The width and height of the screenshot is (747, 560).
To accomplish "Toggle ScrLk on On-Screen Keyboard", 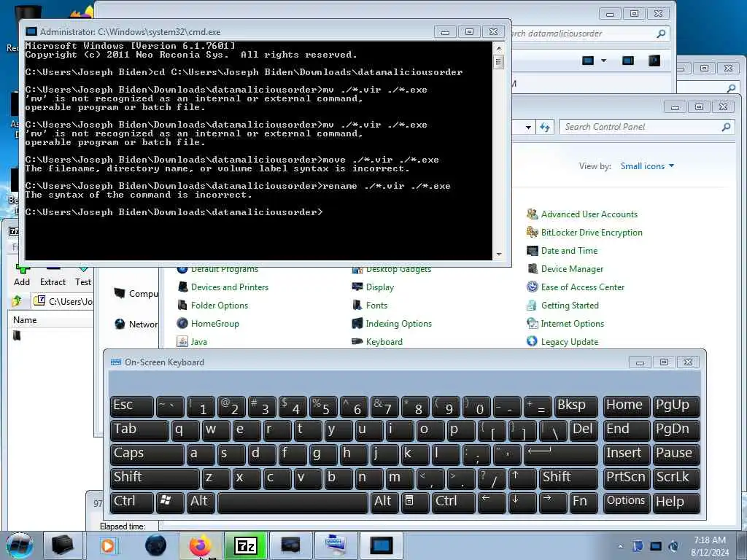I will point(676,478).
